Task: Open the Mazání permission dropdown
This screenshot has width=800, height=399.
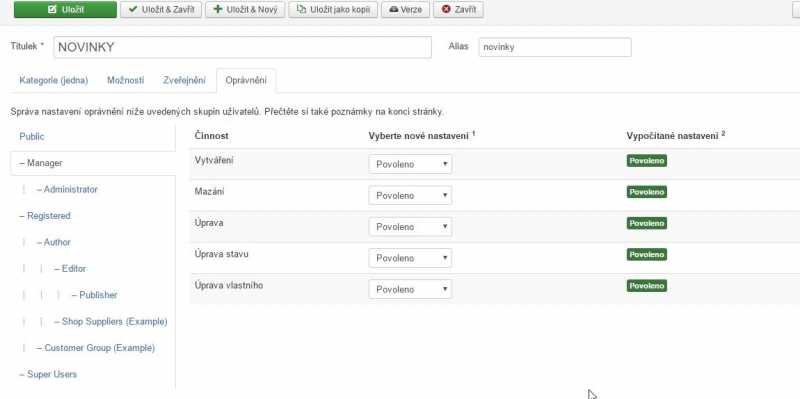Action: pos(410,195)
